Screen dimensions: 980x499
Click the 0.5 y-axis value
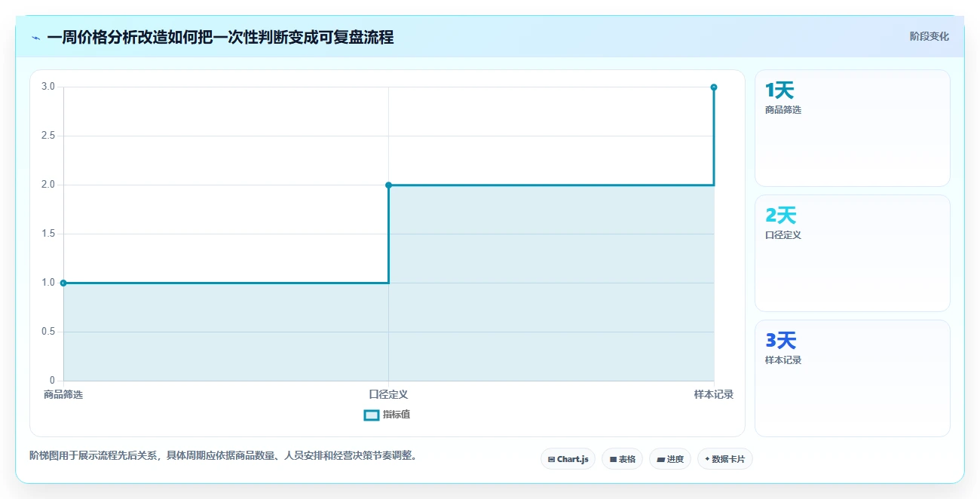pyautogui.click(x=48, y=332)
